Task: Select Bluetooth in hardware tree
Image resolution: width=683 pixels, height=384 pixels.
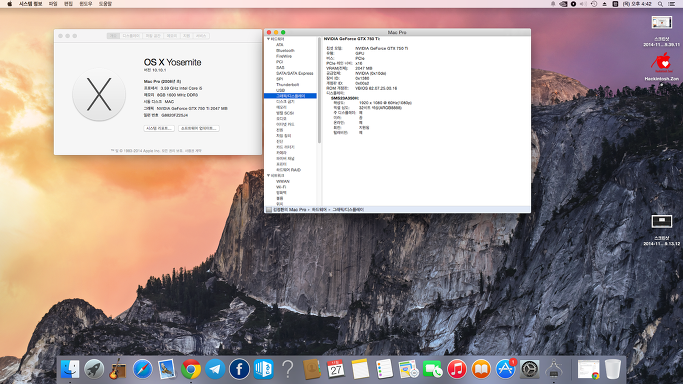Action: pos(285,51)
